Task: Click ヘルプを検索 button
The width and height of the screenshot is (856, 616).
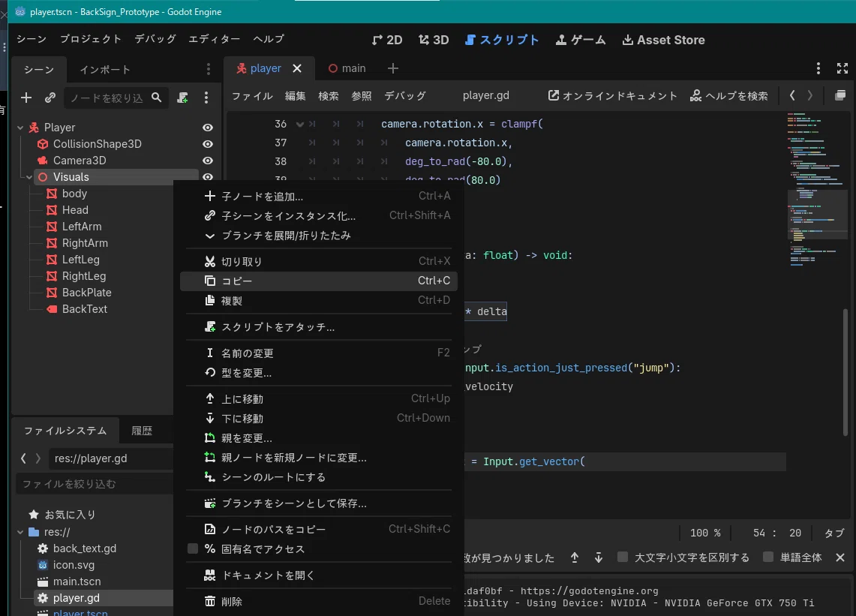Action: coord(728,96)
